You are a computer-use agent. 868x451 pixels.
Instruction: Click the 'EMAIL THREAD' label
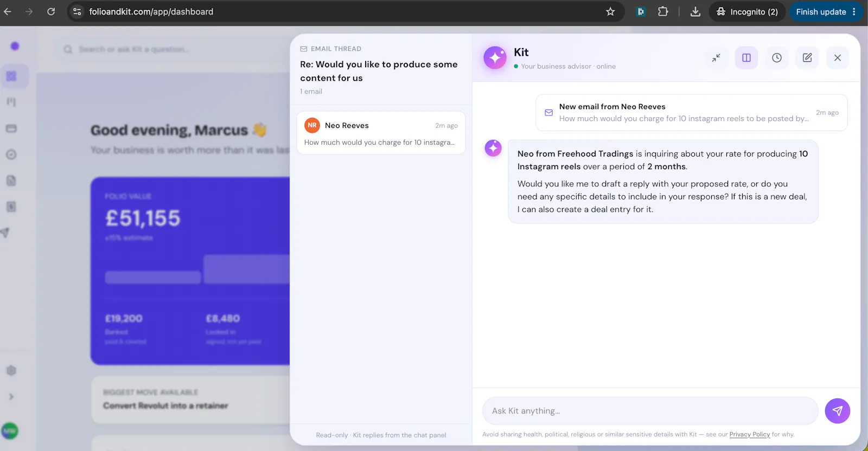(x=336, y=49)
